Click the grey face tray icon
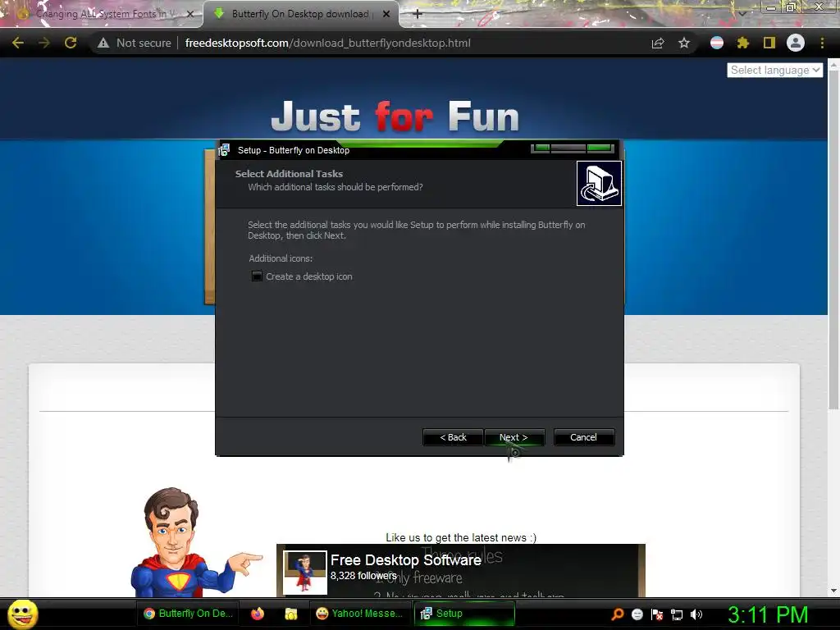This screenshot has width=840, height=630. tap(637, 614)
